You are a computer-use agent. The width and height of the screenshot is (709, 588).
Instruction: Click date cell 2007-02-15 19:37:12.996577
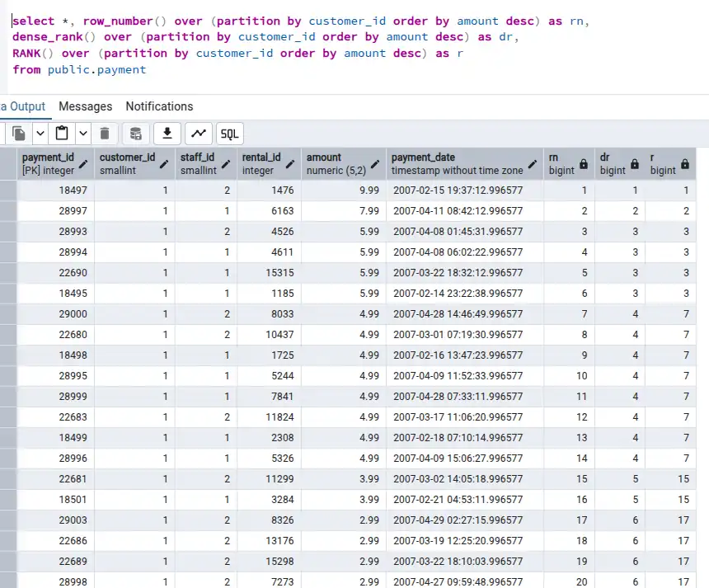(465, 191)
